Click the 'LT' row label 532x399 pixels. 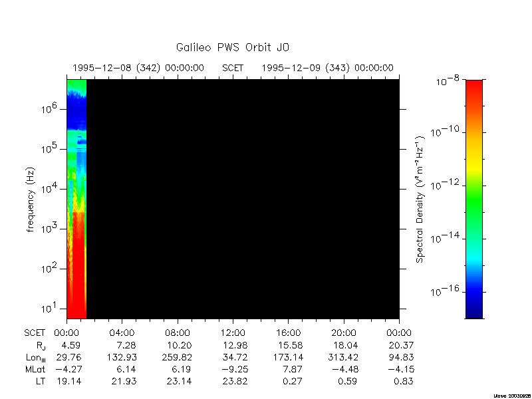click(41, 381)
